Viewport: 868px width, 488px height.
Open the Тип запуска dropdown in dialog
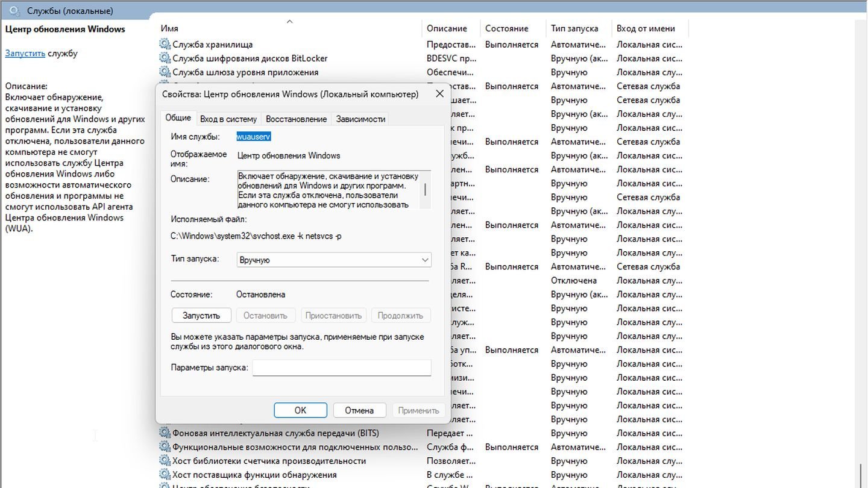(334, 260)
